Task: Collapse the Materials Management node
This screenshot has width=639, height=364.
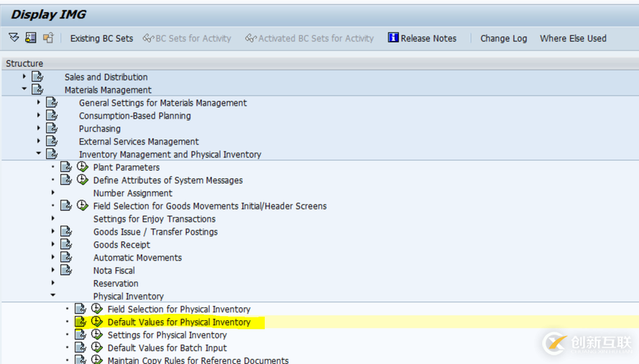Action: (24, 90)
